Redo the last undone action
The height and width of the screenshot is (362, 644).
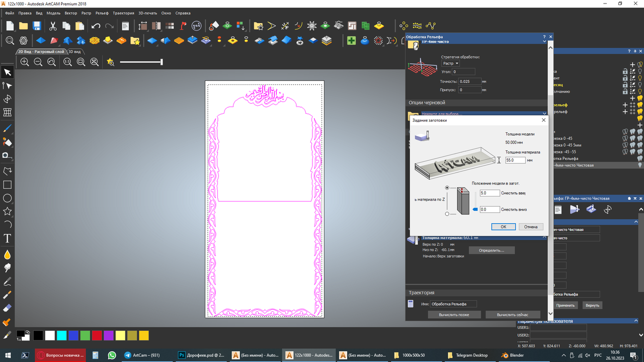pos(109,26)
